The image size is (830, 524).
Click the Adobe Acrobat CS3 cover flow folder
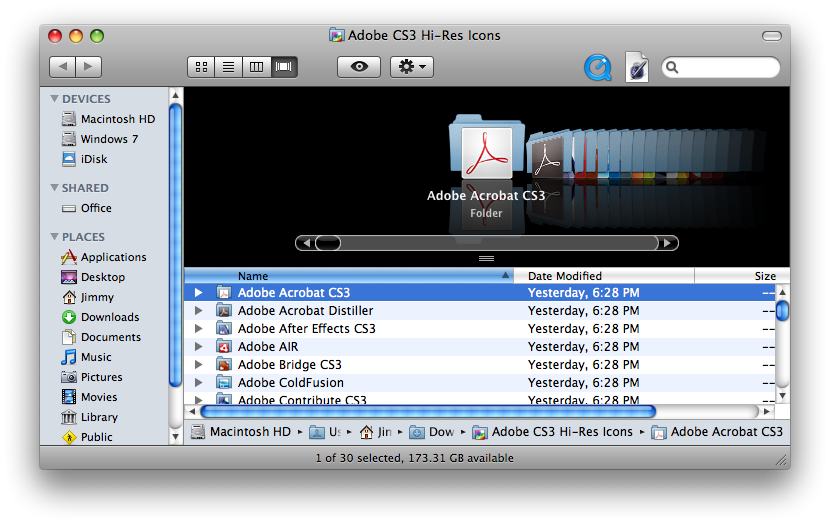pyautogui.click(x=486, y=148)
